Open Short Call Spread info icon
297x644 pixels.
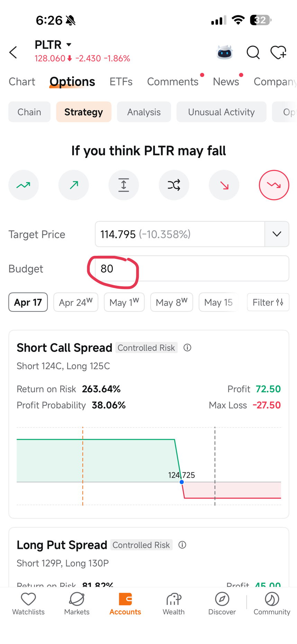187,348
